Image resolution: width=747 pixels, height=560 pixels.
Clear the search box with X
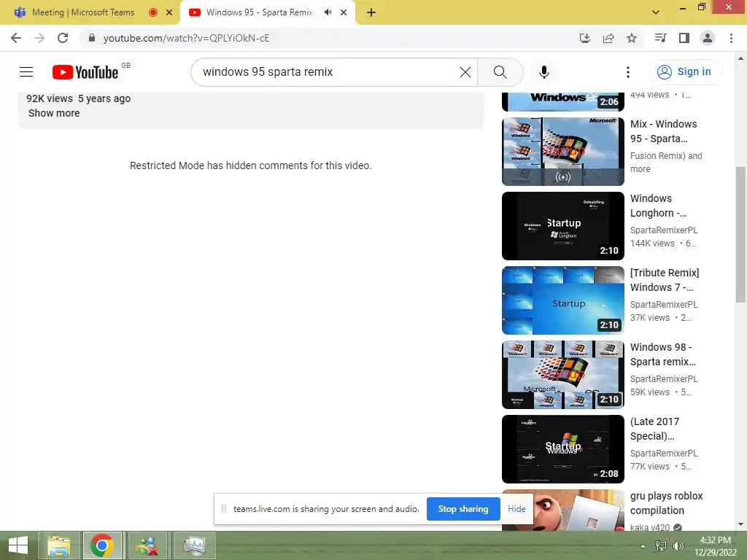pos(465,72)
